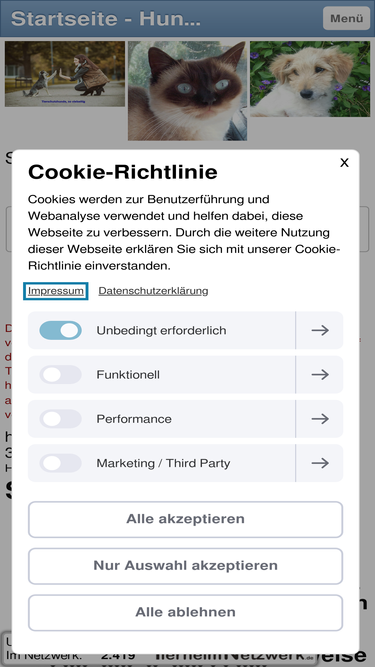Click the puppy in flowers photo
The width and height of the screenshot is (375, 667).
310,79
